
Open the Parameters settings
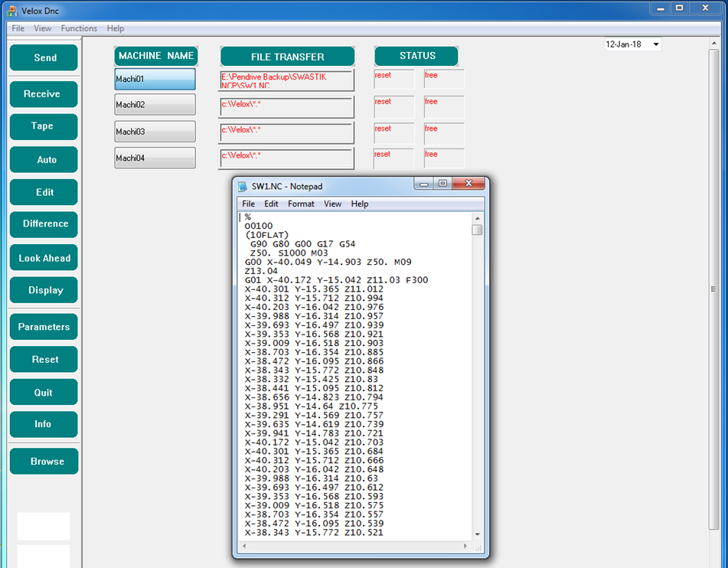(44, 327)
